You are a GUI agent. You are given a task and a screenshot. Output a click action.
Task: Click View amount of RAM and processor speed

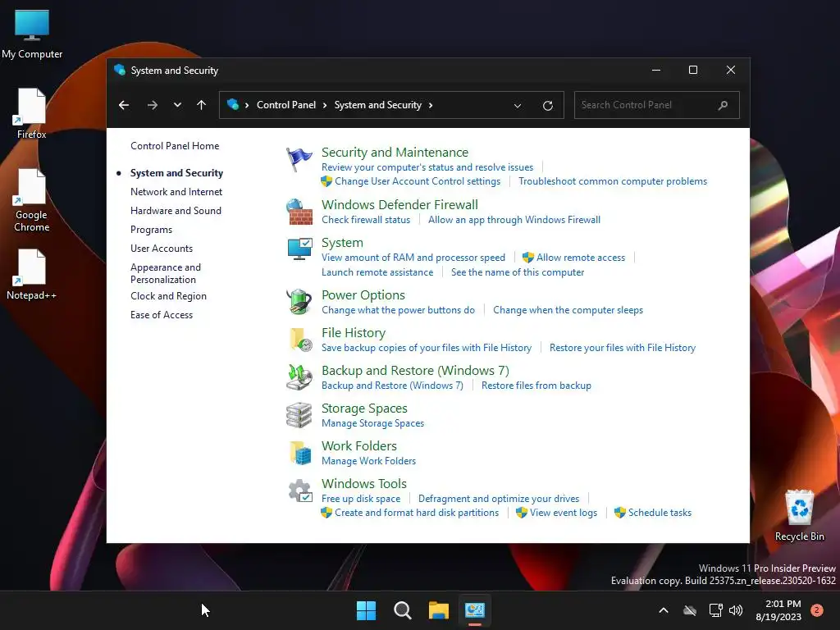(x=413, y=258)
